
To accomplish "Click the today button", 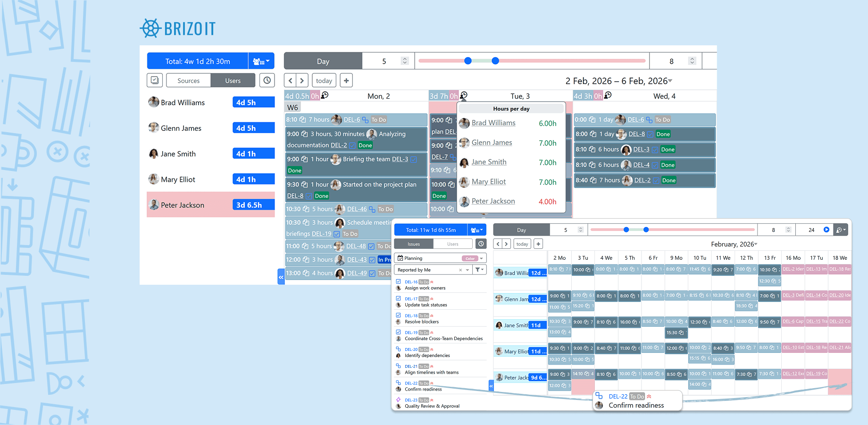I will [x=324, y=80].
